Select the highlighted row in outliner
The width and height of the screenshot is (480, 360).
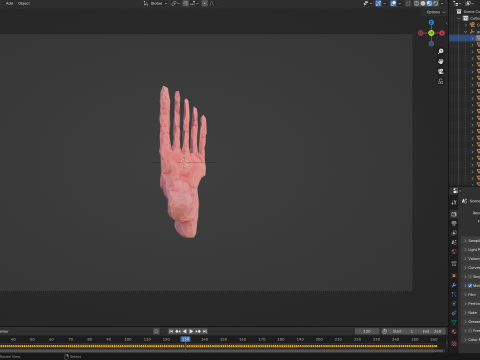click(x=465, y=38)
